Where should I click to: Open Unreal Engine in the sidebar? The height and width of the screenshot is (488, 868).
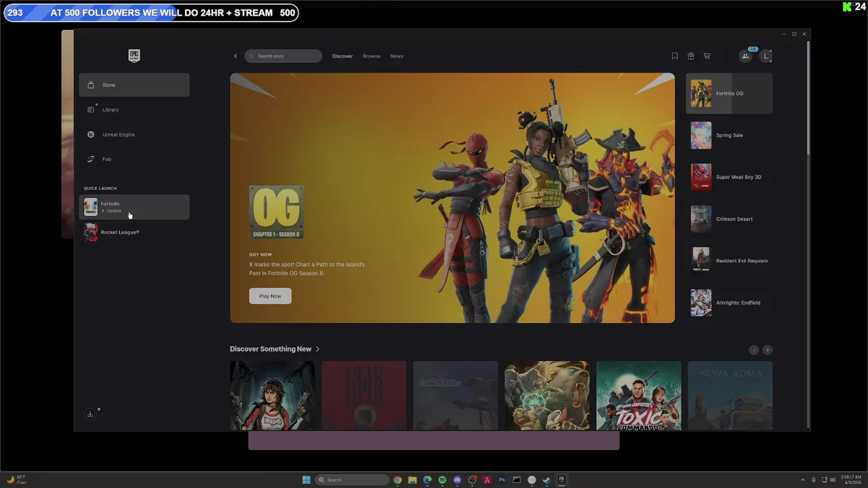[134, 134]
